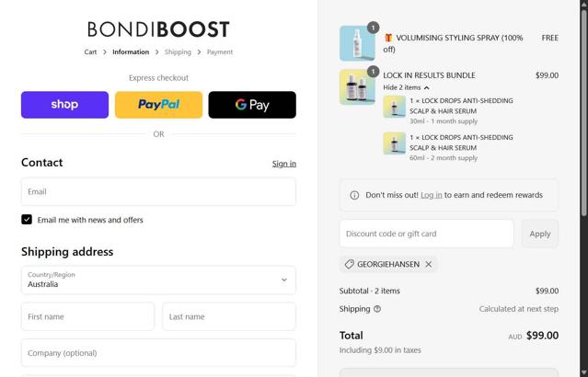Go back to Cart breadcrumb
588x377 pixels.
90,51
